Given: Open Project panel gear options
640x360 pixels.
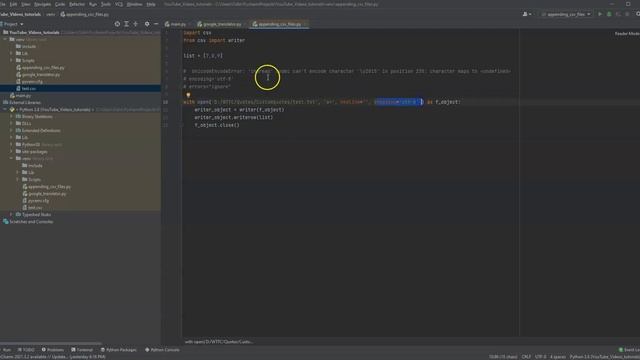Looking at the screenshot, I should click(x=147, y=24).
